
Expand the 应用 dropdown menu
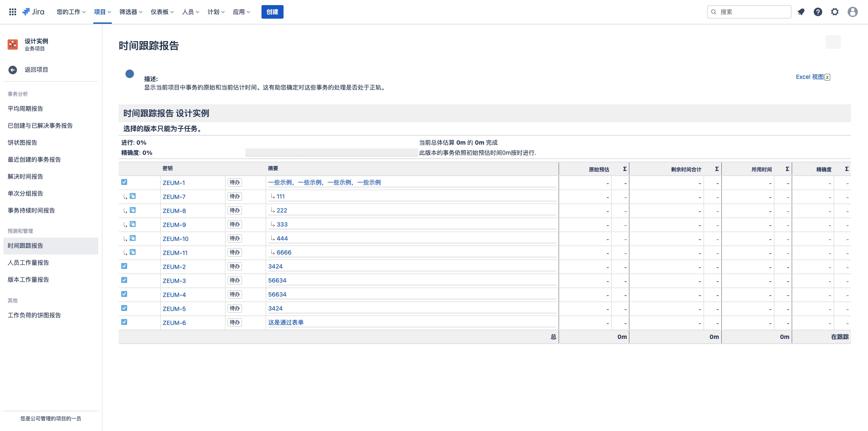tap(242, 12)
